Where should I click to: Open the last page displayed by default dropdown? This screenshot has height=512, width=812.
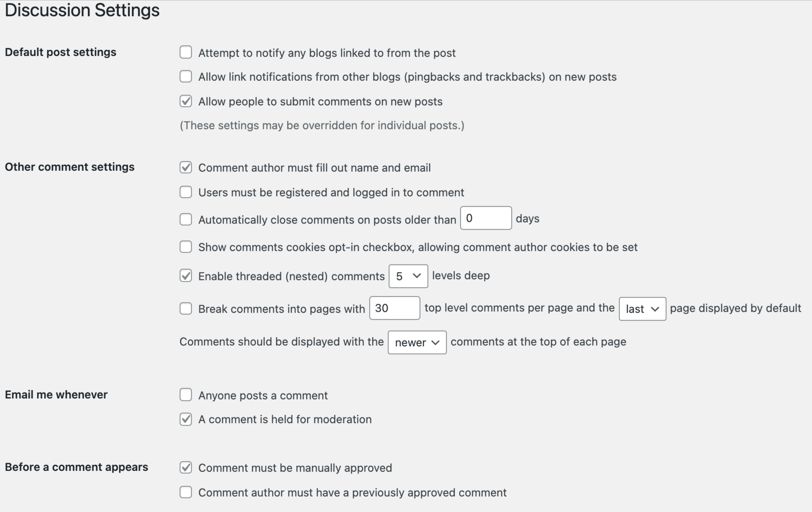[642, 309]
